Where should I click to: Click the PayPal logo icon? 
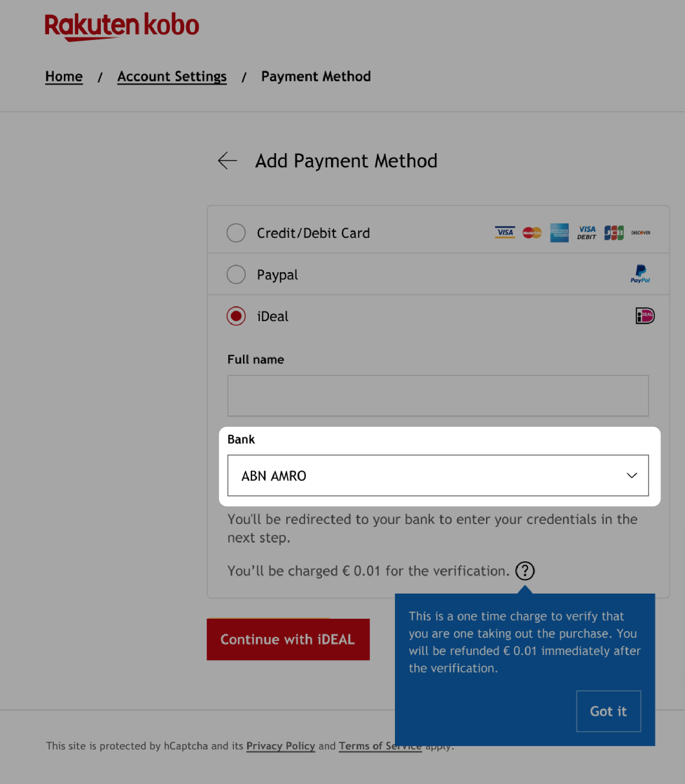tap(640, 274)
